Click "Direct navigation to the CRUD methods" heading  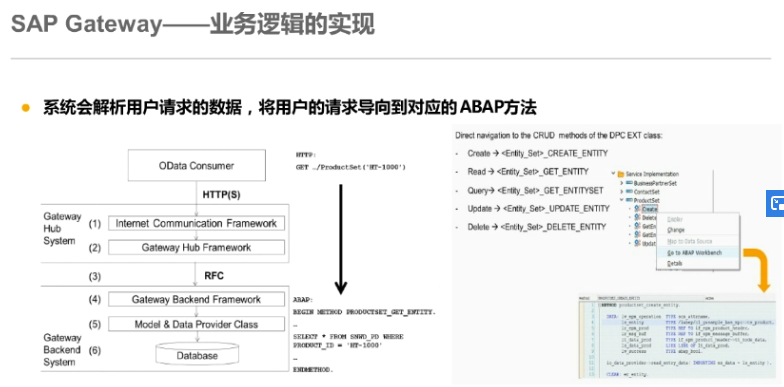(x=558, y=136)
